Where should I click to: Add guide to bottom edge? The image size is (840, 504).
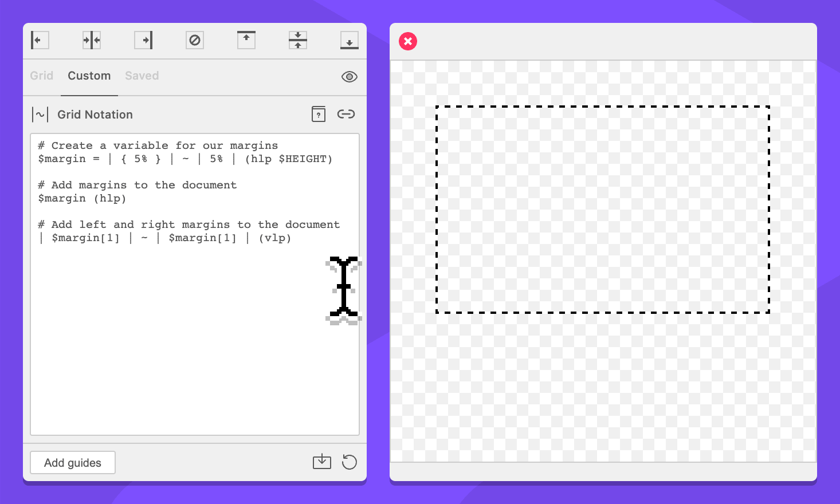pyautogui.click(x=350, y=40)
